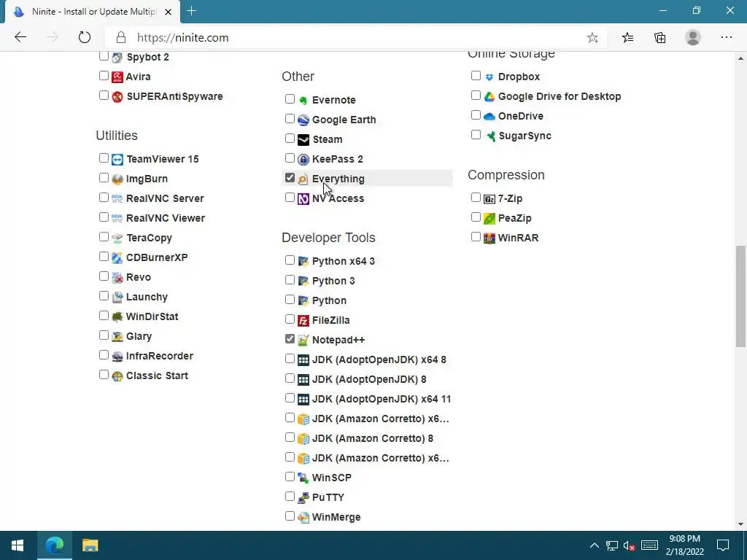The height and width of the screenshot is (560, 747).
Task: Click the PuTTY icon
Action: 303,497
